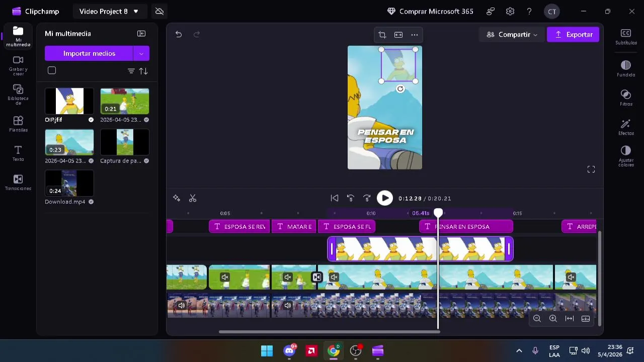The height and width of the screenshot is (362, 644).
Task: Click the Exportar button
Action: (x=573, y=34)
